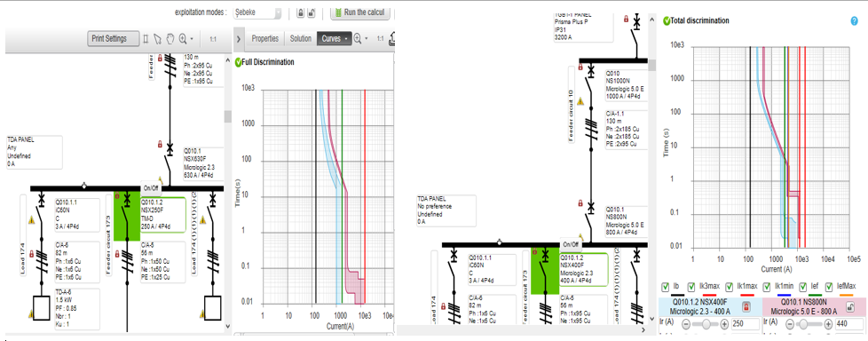This screenshot has height=341, width=868.
Task: Click the export icon right of curves 1:1
Action: [x=391, y=39]
